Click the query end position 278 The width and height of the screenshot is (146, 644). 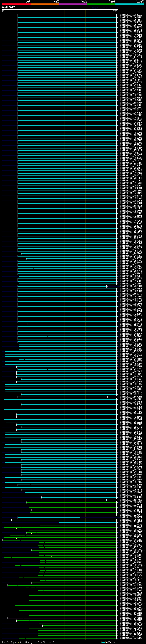tap(115, 11)
